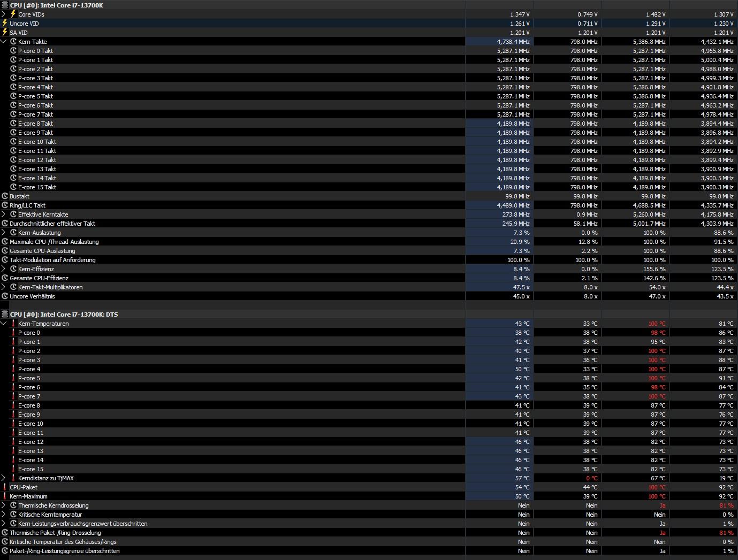Click the 92 °C CPU-Paket average

pos(726,487)
